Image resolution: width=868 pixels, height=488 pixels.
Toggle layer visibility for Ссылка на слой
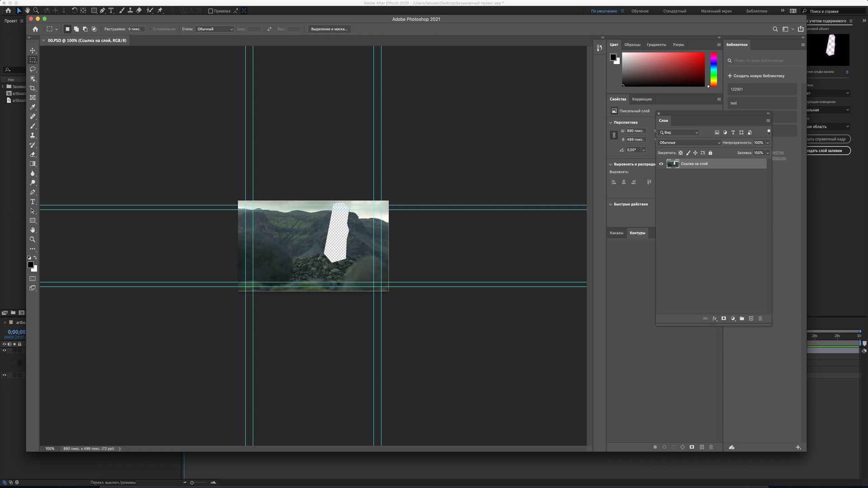661,163
